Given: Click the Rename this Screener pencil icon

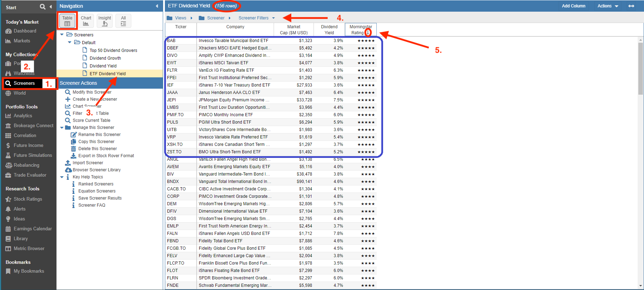Looking at the screenshot, I should (73, 135).
